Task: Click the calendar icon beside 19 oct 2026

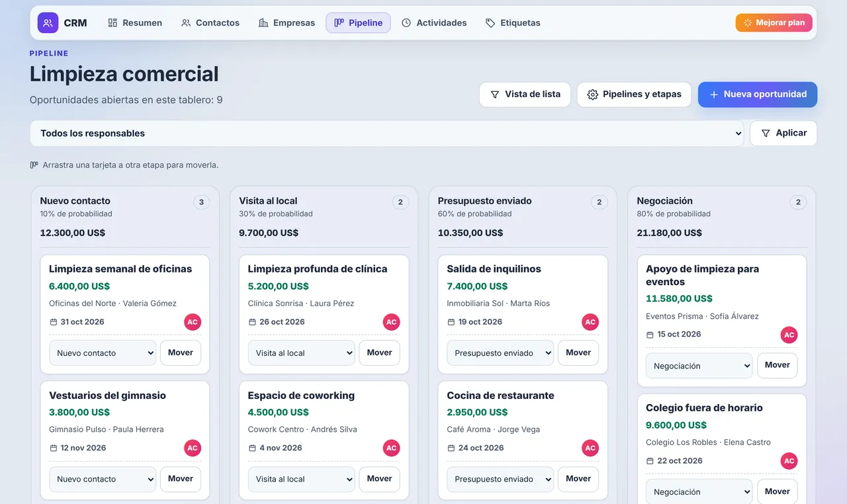Action: pyautogui.click(x=451, y=322)
